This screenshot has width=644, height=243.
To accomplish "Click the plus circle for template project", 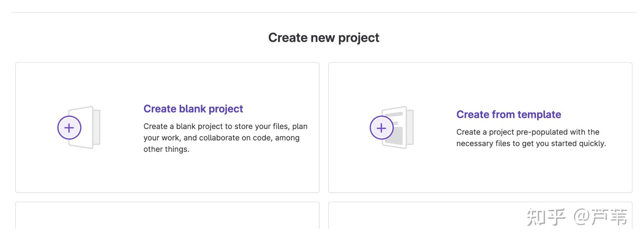I will pyautogui.click(x=382, y=128).
